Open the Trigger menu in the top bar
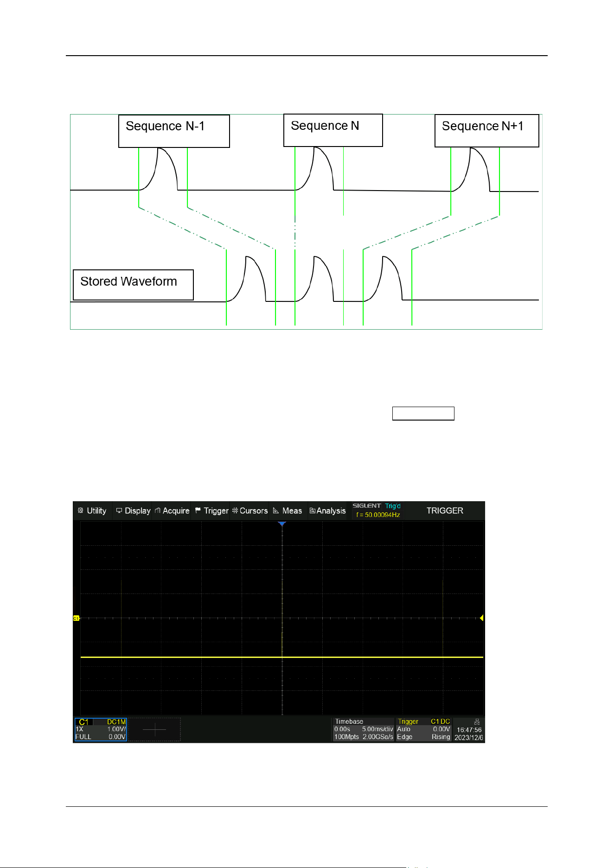Image resolution: width=614 pixels, height=868 pixels. coord(212,511)
